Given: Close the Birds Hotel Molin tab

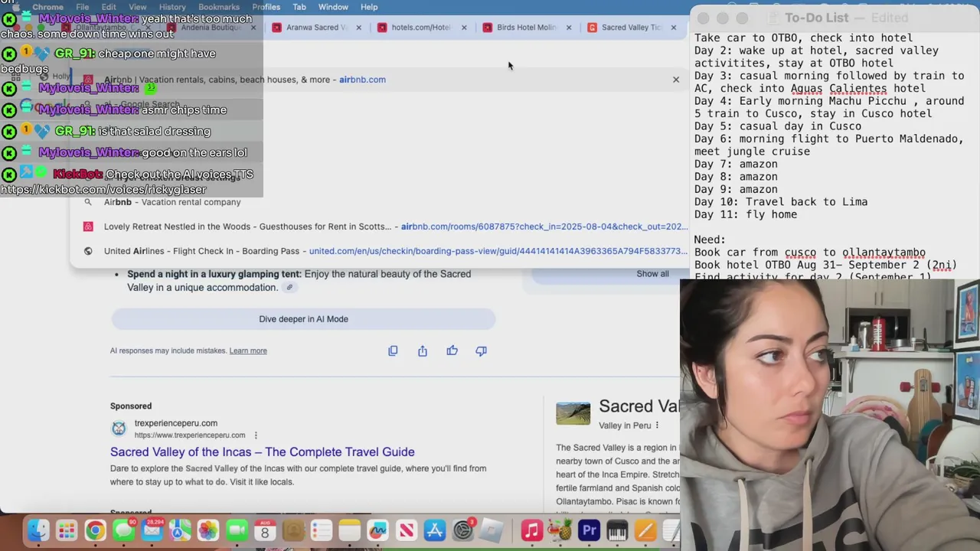Looking at the screenshot, I should click(569, 28).
